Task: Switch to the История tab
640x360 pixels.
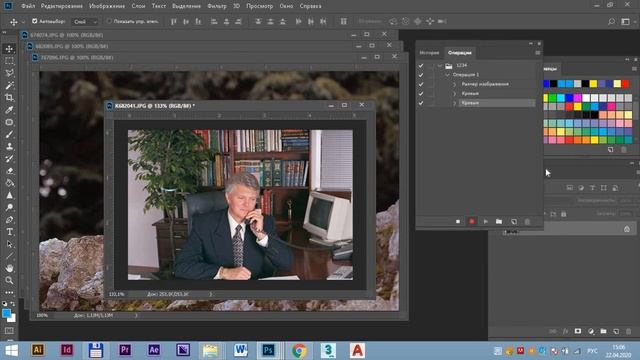Action: click(x=429, y=53)
